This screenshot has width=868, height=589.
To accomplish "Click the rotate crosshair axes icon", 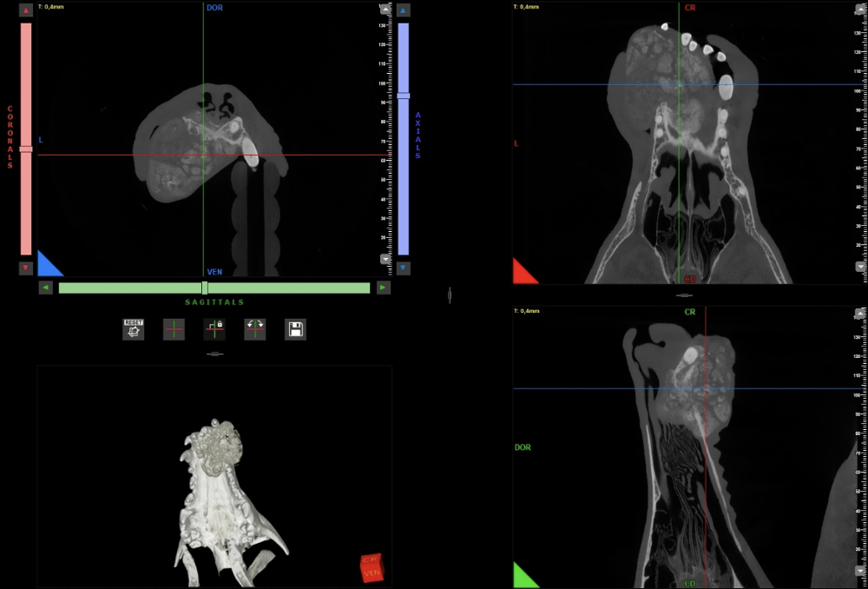I will pyautogui.click(x=254, y=329).
